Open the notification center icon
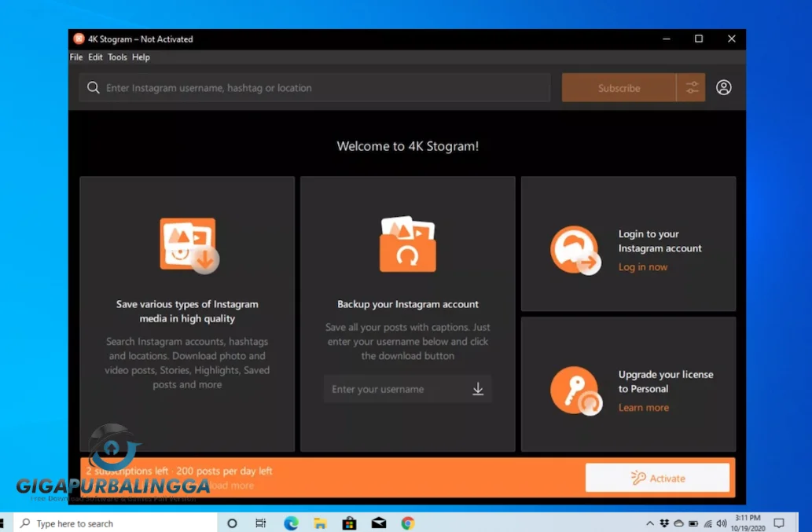The height and width of the screenshot is (532, 812). pyautogui.click(x=779, y=523)
